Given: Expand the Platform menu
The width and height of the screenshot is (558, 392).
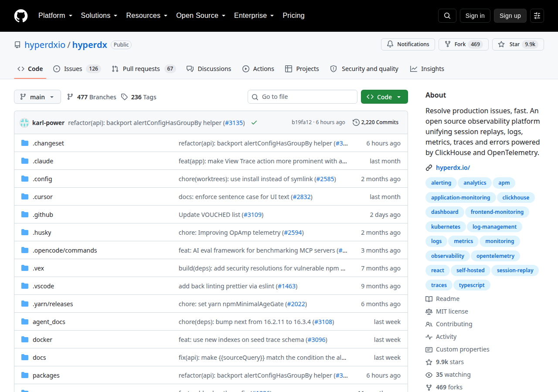Looking at the screenshot, I should (x=55, y=16).
